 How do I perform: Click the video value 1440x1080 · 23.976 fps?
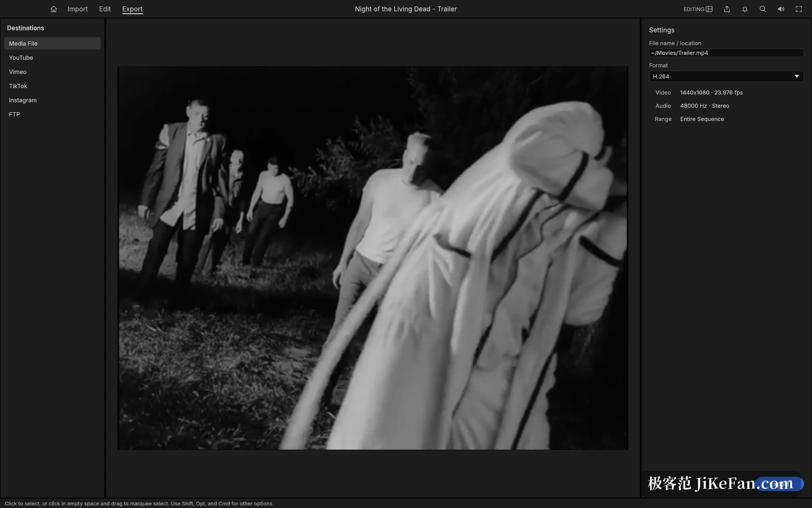coord(711,93)
